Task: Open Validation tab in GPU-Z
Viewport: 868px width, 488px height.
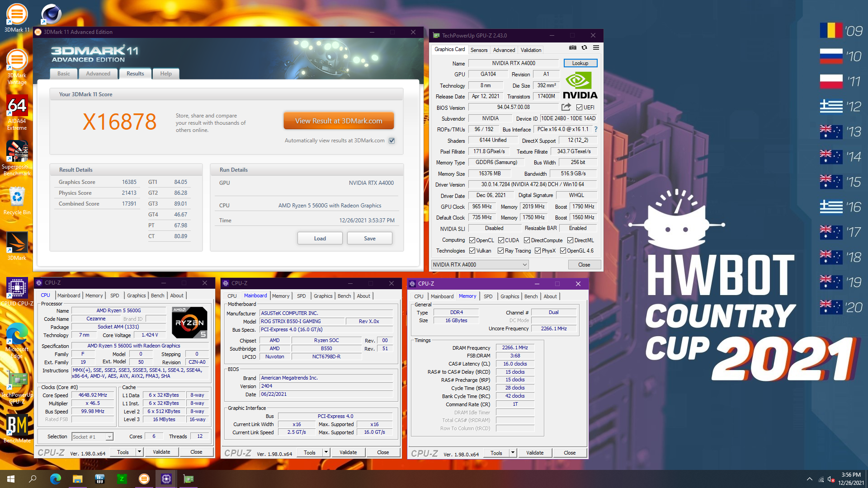Action: click(x=531, y=50)
